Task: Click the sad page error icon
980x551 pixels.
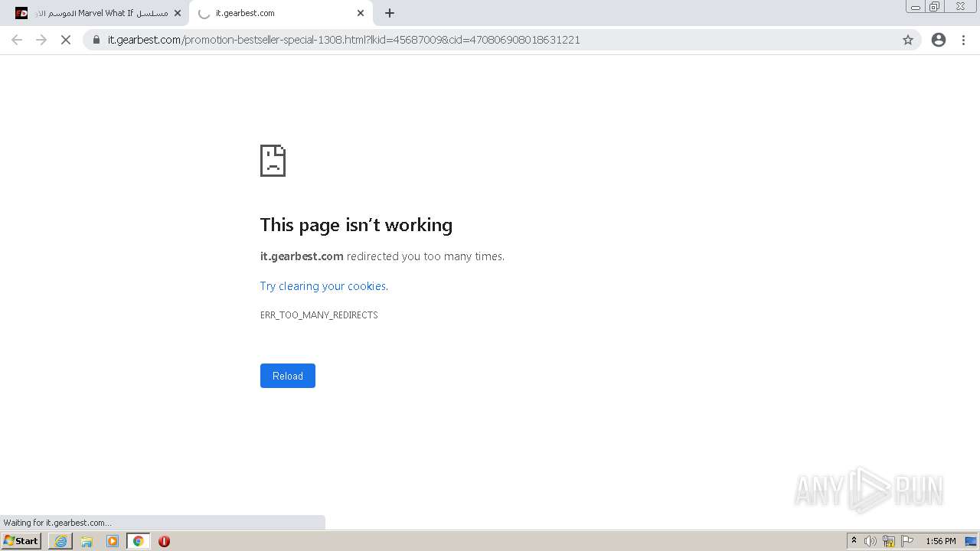Action: (x=273, y=161)
